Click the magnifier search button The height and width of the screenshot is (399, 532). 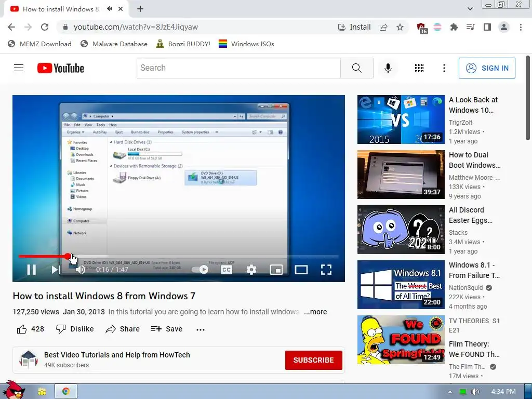356,68
